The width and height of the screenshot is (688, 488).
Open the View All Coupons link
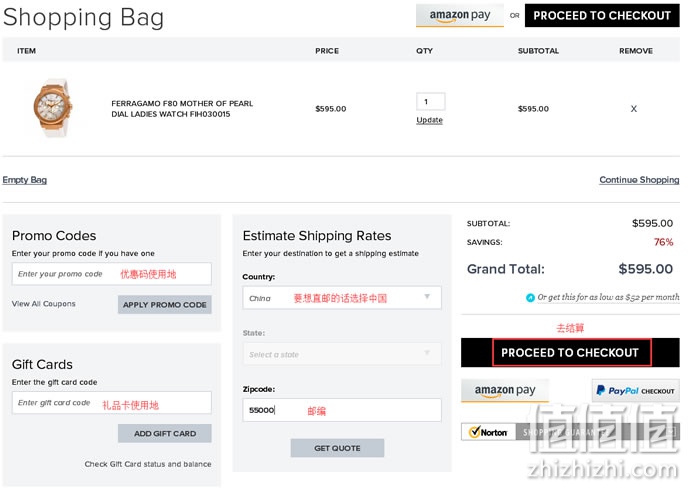click(x=43, y=304)
